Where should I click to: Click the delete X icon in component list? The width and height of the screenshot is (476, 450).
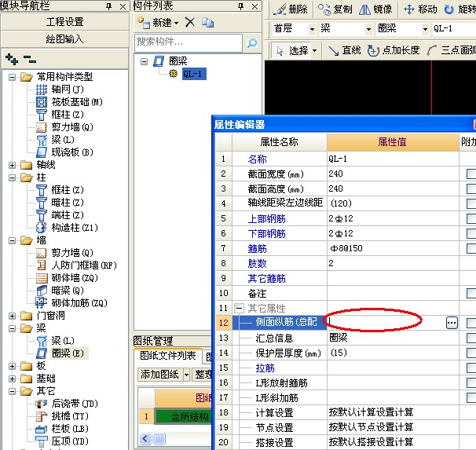point(190,23)
